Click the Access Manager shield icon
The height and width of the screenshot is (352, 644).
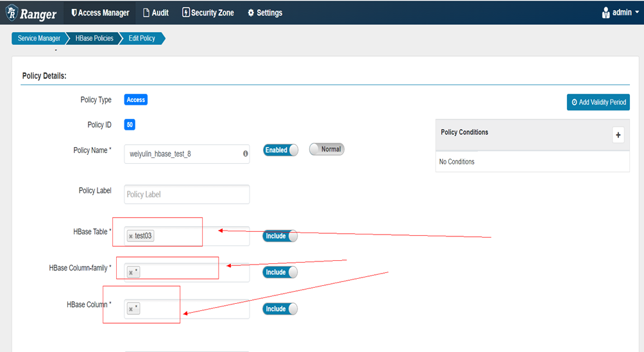(x=74, y=13)
